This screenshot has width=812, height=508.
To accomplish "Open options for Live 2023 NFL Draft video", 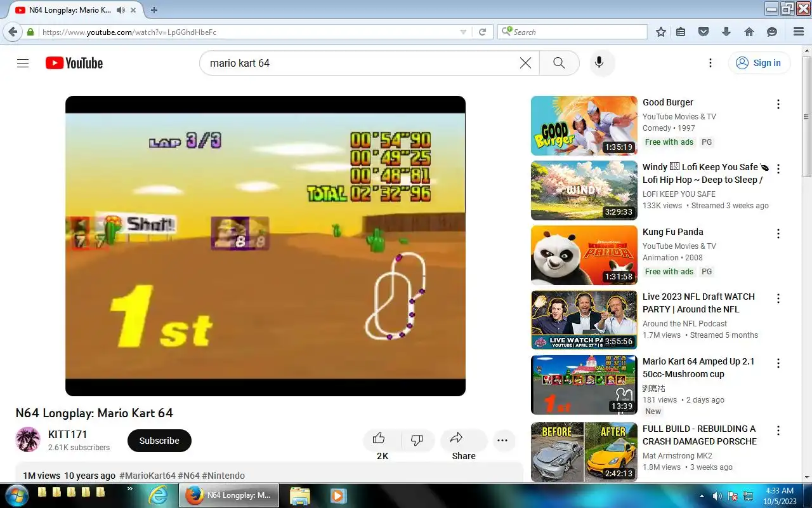I will click(778, 298).
